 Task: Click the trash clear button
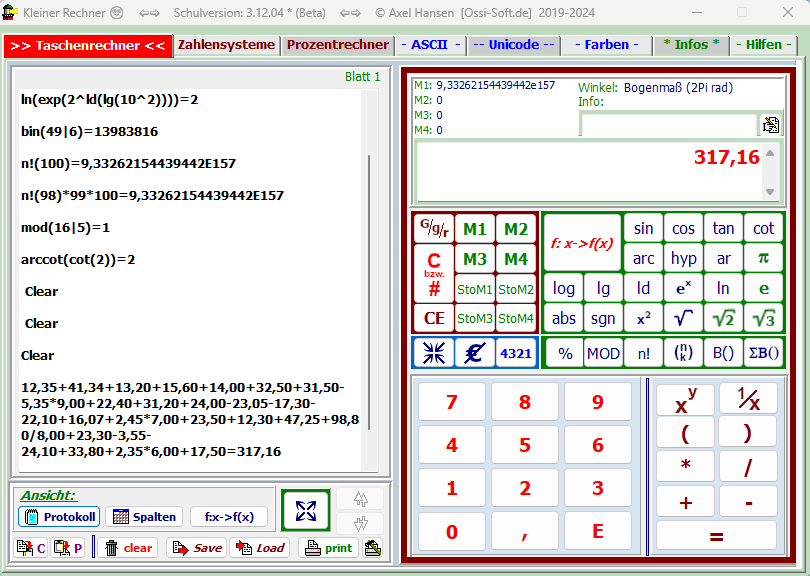(x=128, y=547)
